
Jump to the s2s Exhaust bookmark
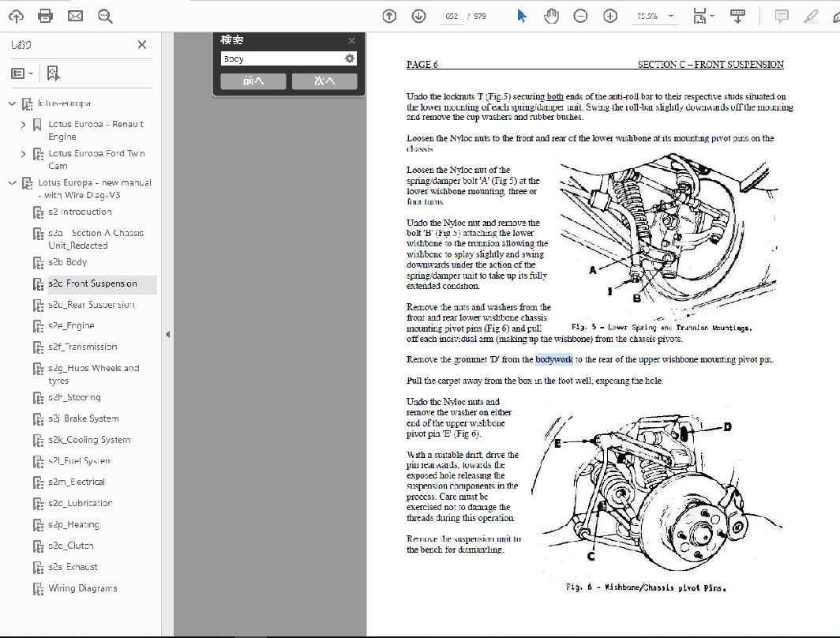(x=73, y=567)
